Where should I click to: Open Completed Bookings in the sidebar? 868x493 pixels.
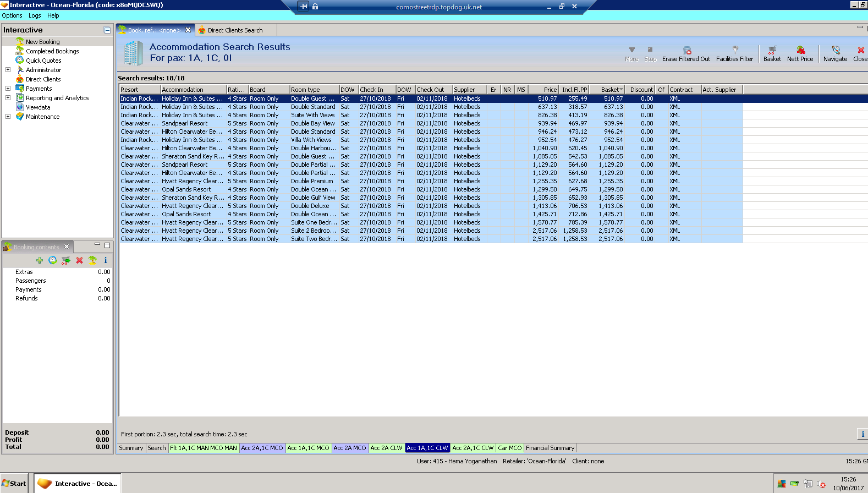point(52,51)
